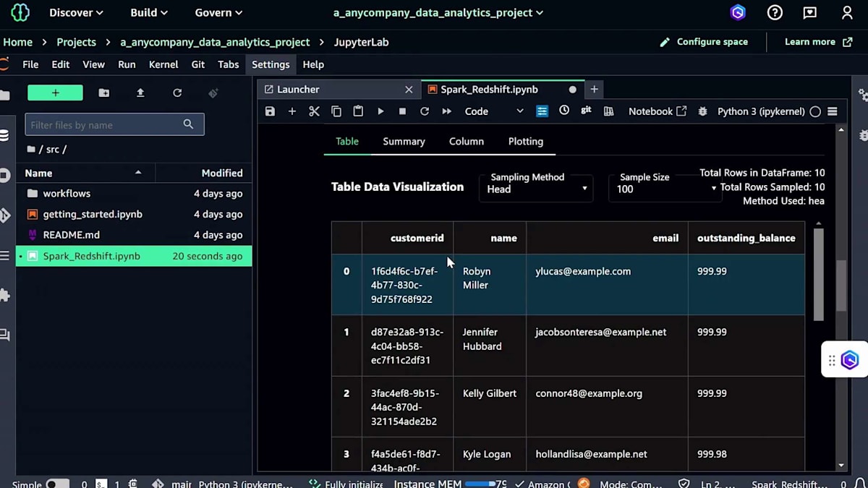Open the Sample Size 100 dropdown

click(x=665, y=189)
